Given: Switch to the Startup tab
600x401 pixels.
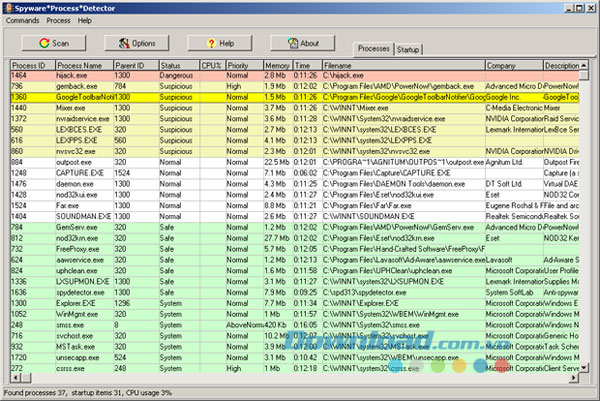Looking at the screenshot, I should 407,49.
